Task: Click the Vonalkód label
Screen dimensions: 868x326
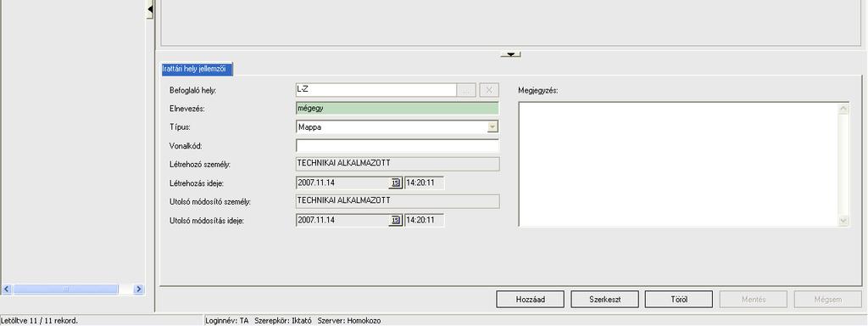Action: tap(186, 146)
